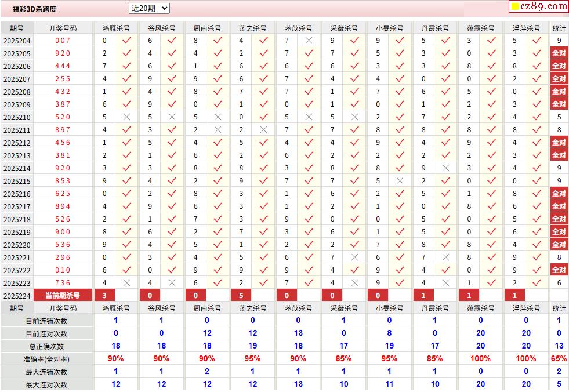Click the 采薇杀号 top column header
569x392 pixels.
tap(343, 28)
